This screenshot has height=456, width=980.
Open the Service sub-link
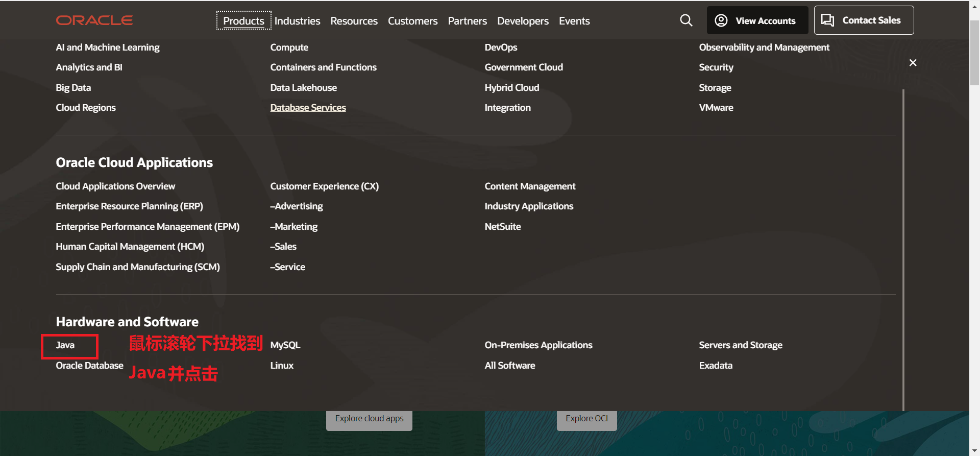(288, 267)
